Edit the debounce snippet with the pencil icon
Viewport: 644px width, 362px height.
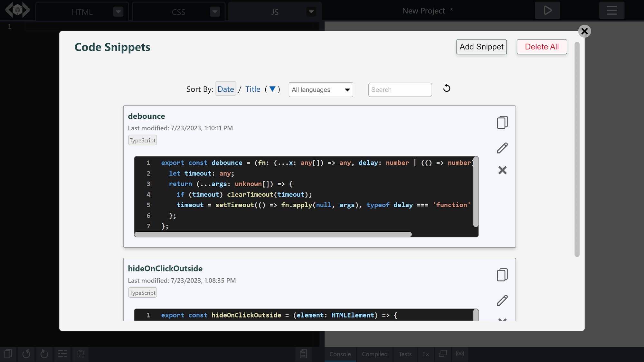point(502,147)
